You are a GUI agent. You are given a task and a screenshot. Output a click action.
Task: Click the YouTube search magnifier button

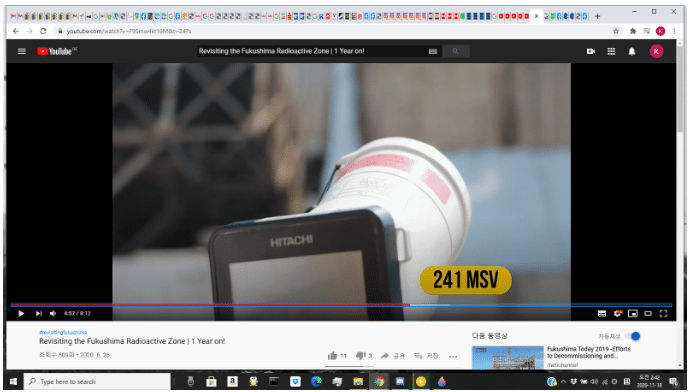pos(456,51)
